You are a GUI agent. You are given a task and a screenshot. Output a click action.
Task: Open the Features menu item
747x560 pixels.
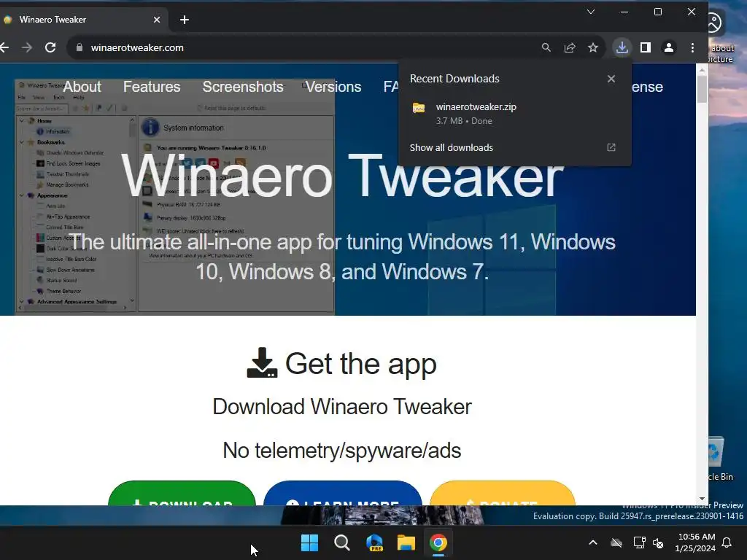pos(152,87)
